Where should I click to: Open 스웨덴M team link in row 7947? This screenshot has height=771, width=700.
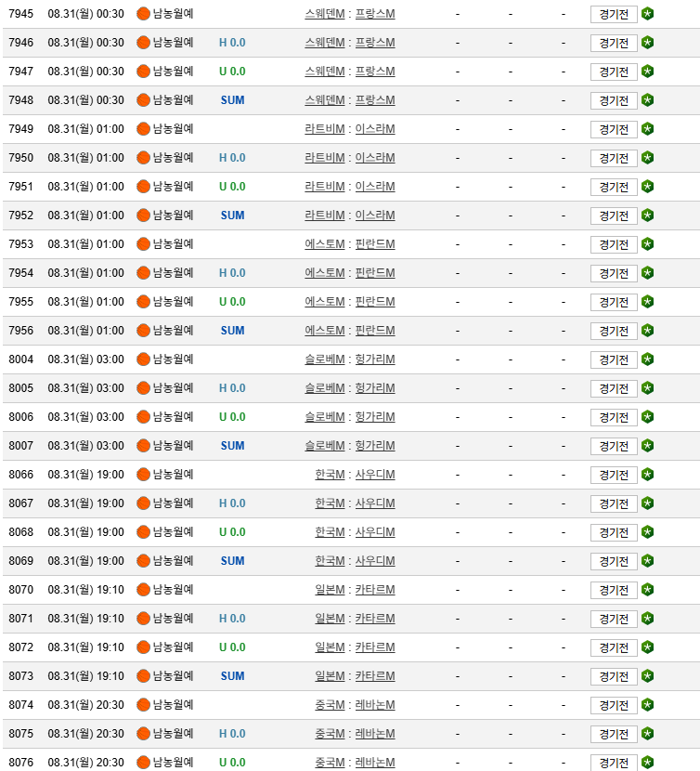[324, 72]
